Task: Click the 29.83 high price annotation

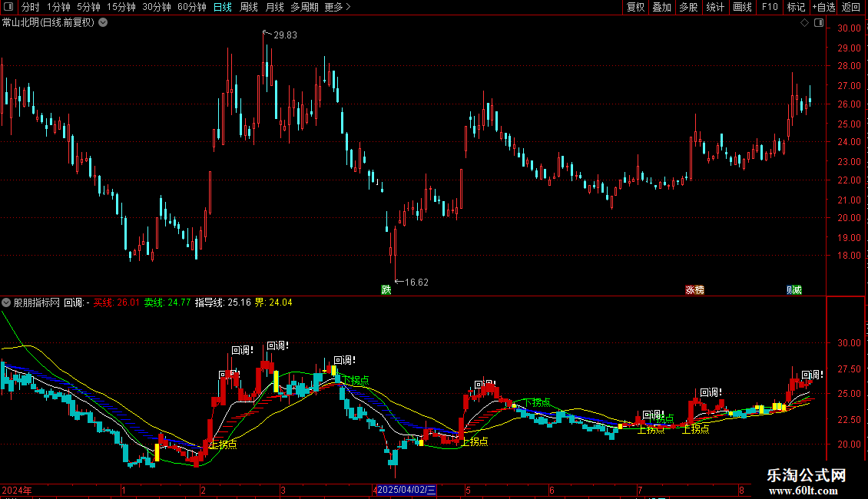Action: tap(285, 35)
